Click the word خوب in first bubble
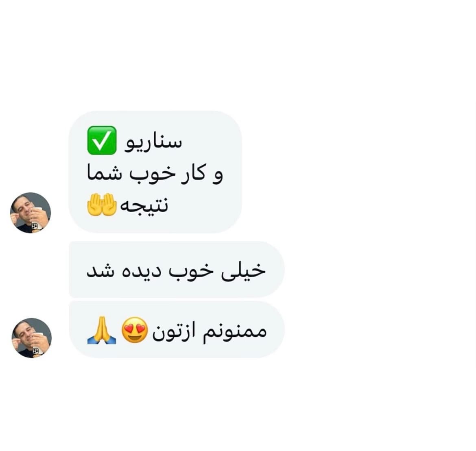Screen dimensions: 476x451 (153, 174)
